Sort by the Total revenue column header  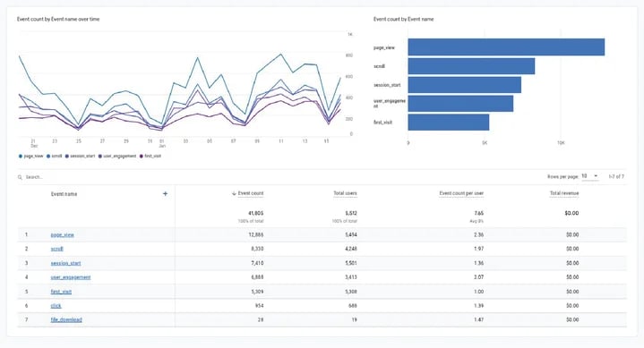[564, 193]
